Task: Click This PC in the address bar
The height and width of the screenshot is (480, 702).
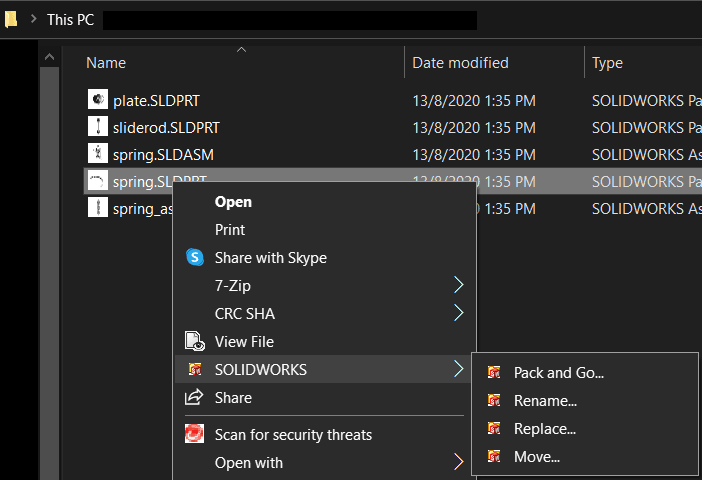Action: click(71, 20)
